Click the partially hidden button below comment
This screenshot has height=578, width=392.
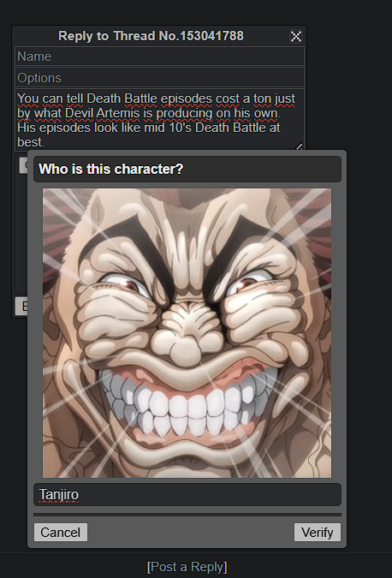(x=23, y=165)
